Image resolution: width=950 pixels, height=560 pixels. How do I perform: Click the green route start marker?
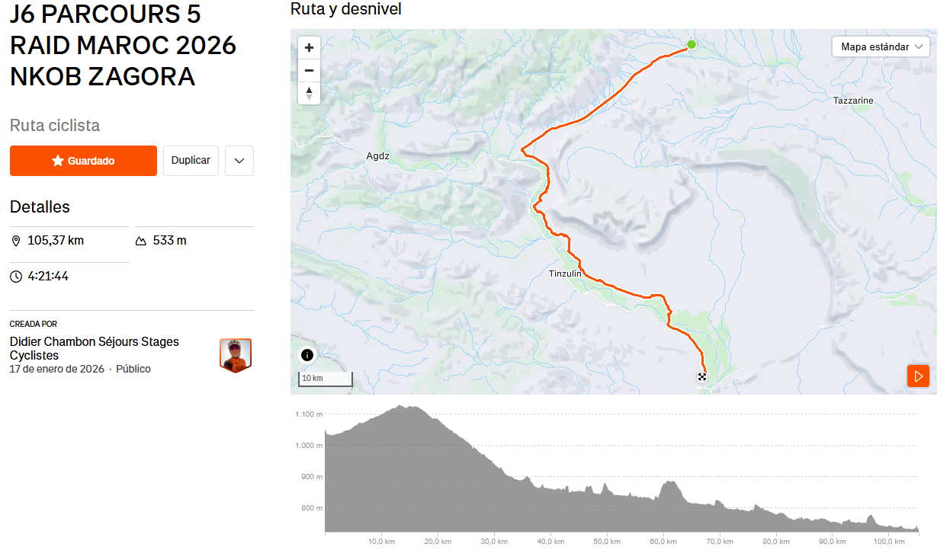pos(692,44)
